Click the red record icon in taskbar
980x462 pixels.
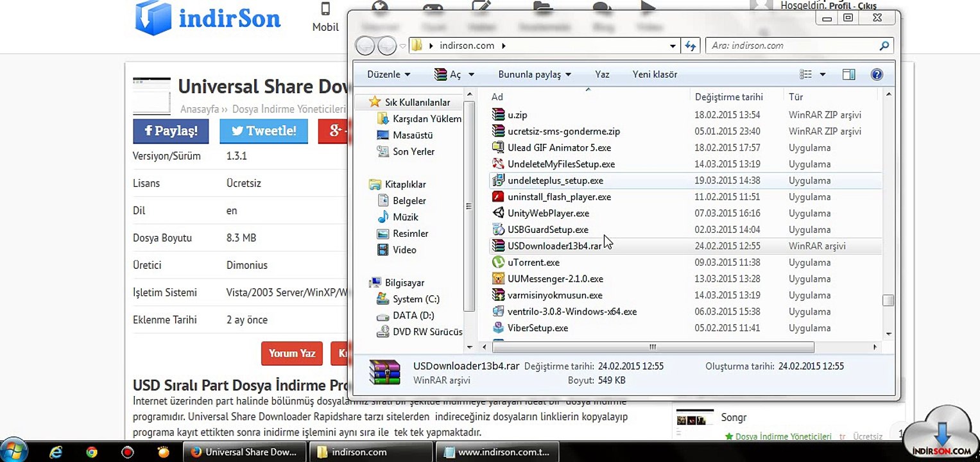pyautogui.click(x=127, y=452)
